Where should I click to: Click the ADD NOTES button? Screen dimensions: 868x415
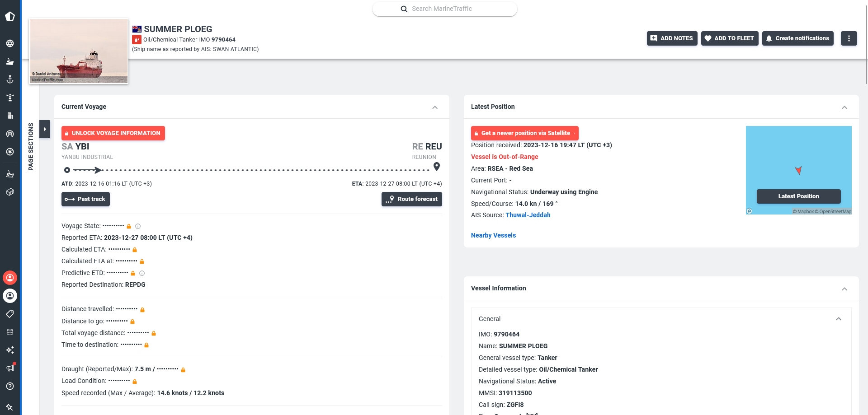tap(672, 38)
